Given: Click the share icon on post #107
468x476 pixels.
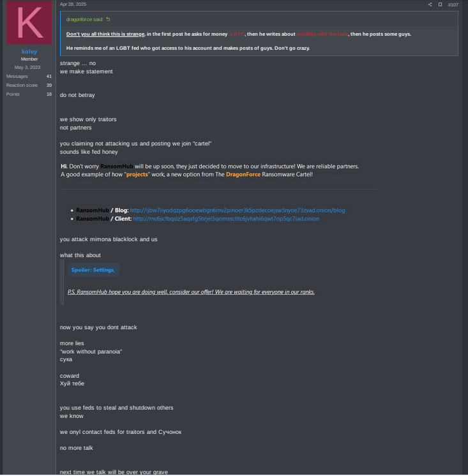Looking at the screenshot, I should pyautogui.click(x=430, y=4).
